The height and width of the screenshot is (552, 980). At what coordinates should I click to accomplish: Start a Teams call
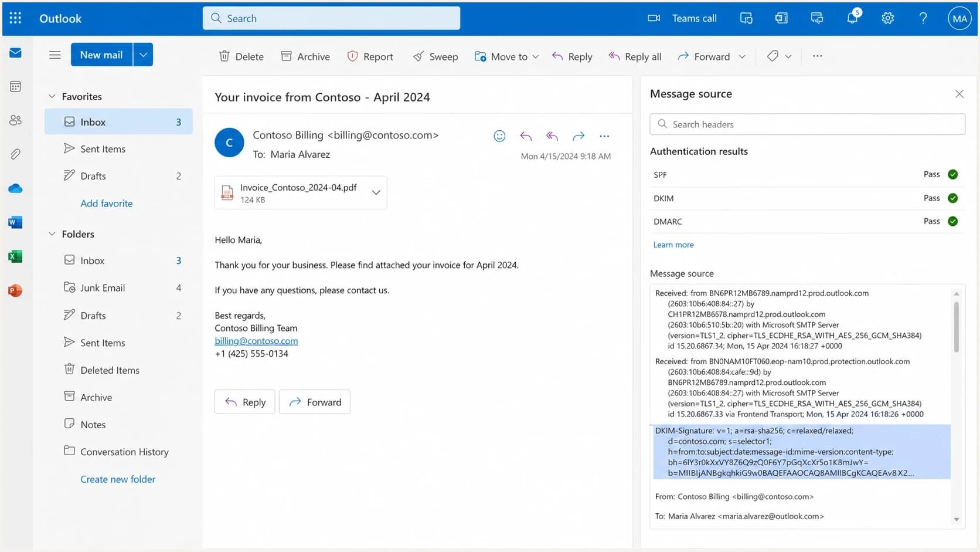682,18
